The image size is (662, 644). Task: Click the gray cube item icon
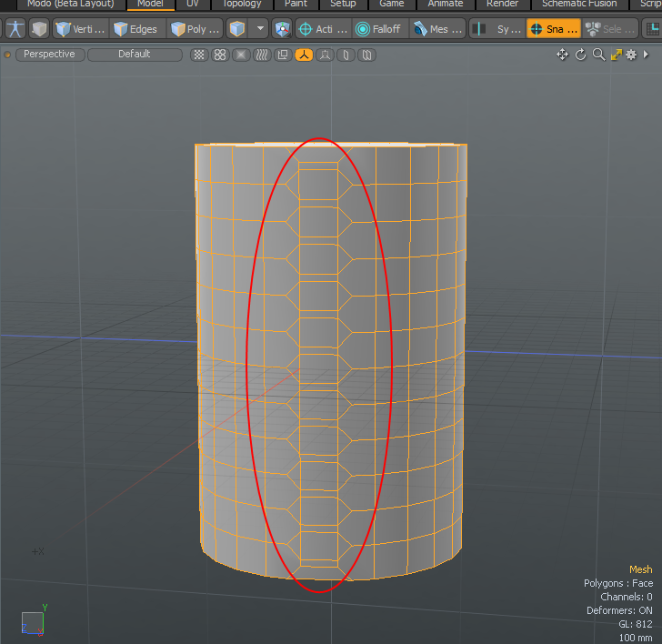(38, 29)
